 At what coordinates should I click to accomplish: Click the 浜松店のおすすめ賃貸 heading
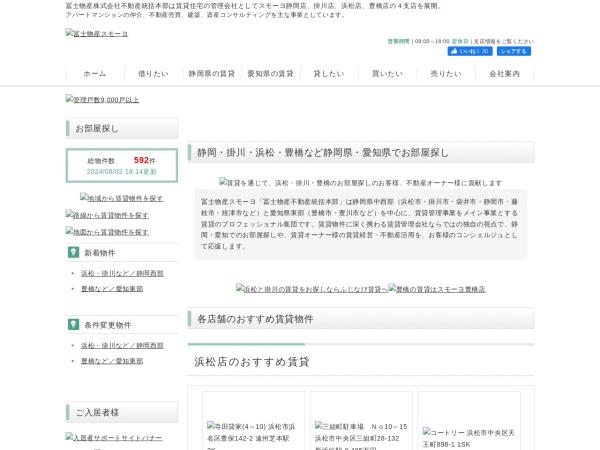(252, 362)
